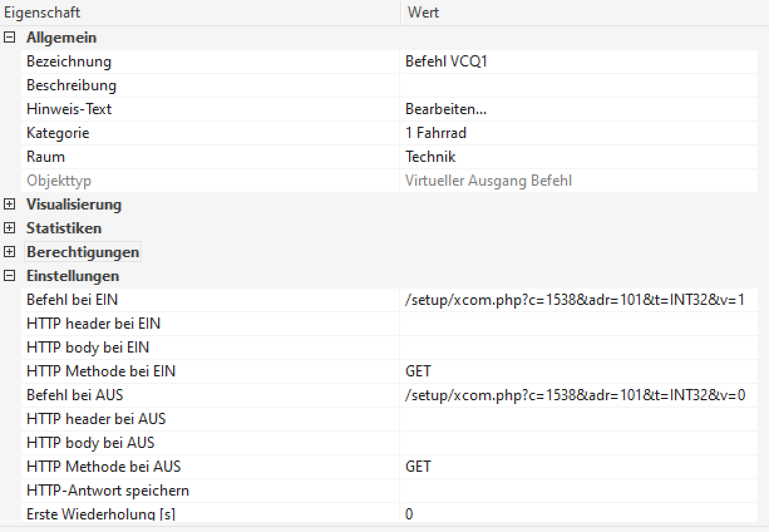This screenshot has height=532, width=769.
Task: Toggle the HTTP-Antwort speichern value
Action: [577, 491]
